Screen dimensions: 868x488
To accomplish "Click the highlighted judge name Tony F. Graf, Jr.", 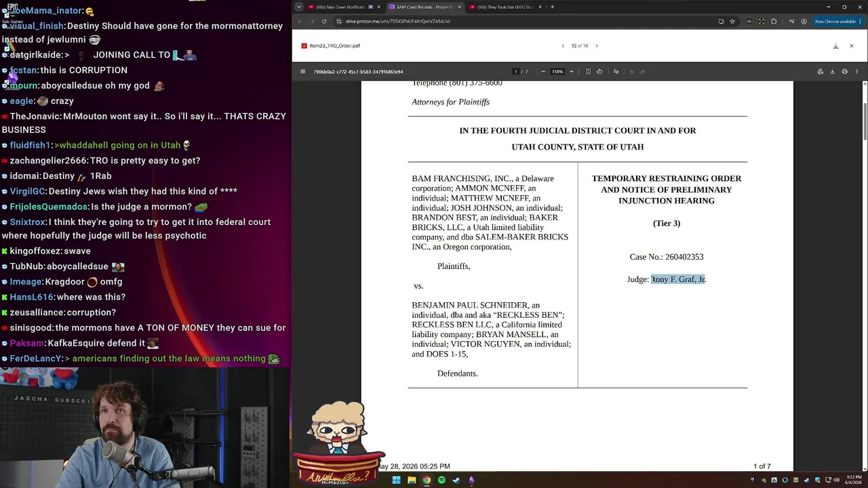I will click(678, 279).
